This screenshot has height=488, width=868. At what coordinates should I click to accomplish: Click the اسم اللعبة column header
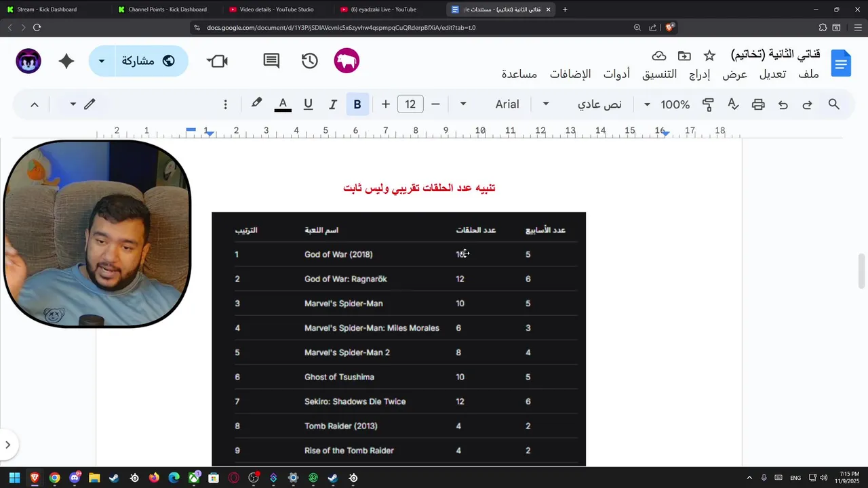point(321,230)
